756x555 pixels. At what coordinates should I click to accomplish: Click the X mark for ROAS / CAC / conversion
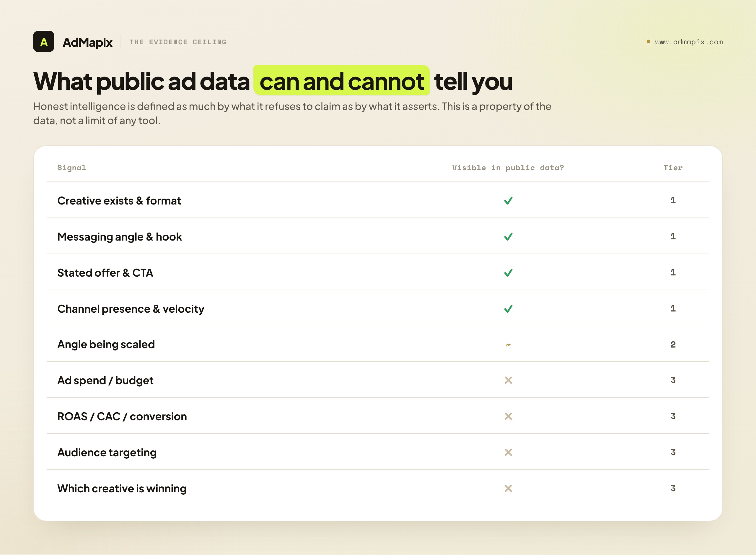coord(508,416)
